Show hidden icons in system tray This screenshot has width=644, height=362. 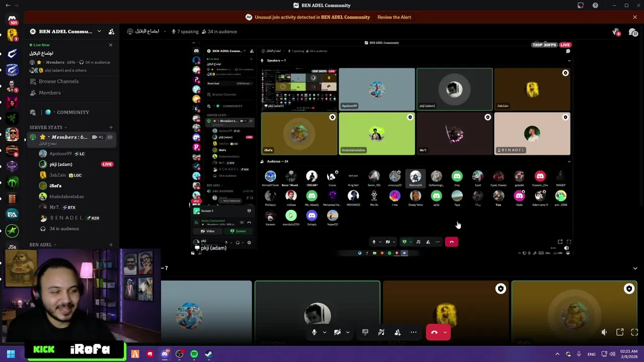(557, 354)
